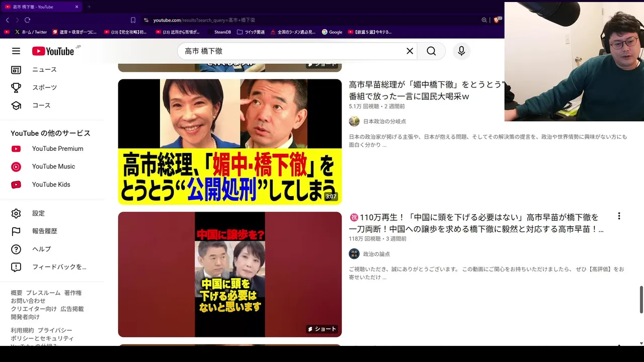Open more options for 110万再生 video
644x362 pixels.
(x=619, y=216)
